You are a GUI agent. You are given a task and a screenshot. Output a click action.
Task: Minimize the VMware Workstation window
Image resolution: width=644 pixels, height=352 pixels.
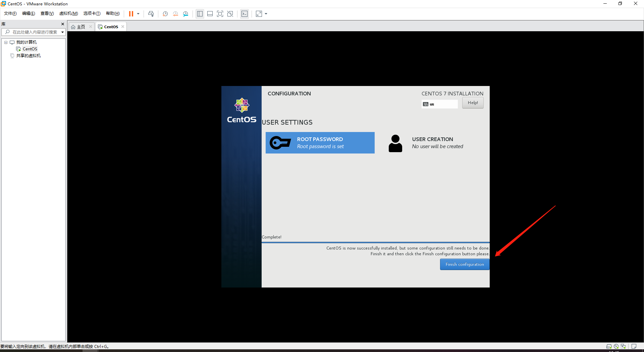tap(605, 4)
